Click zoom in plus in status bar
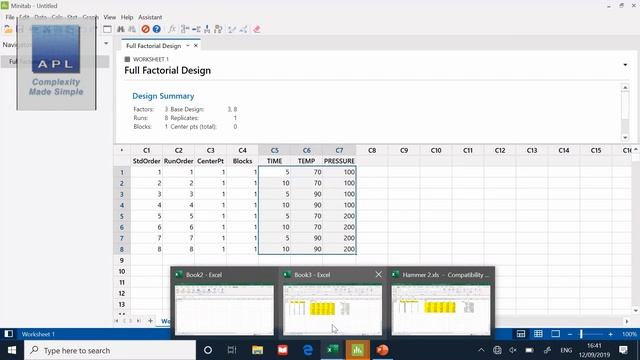Viewport: 640px width, 360px height. point(610,334)
